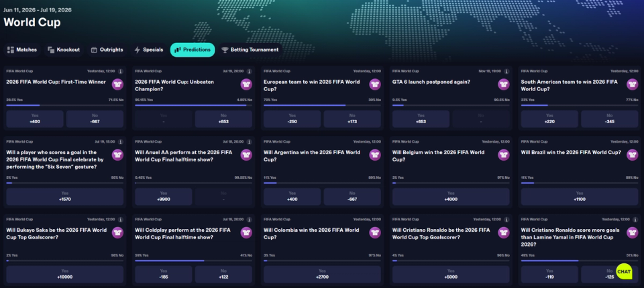
Task: Bet Yes +1100 on Brazil winning
Action: (x=580, y=196)
